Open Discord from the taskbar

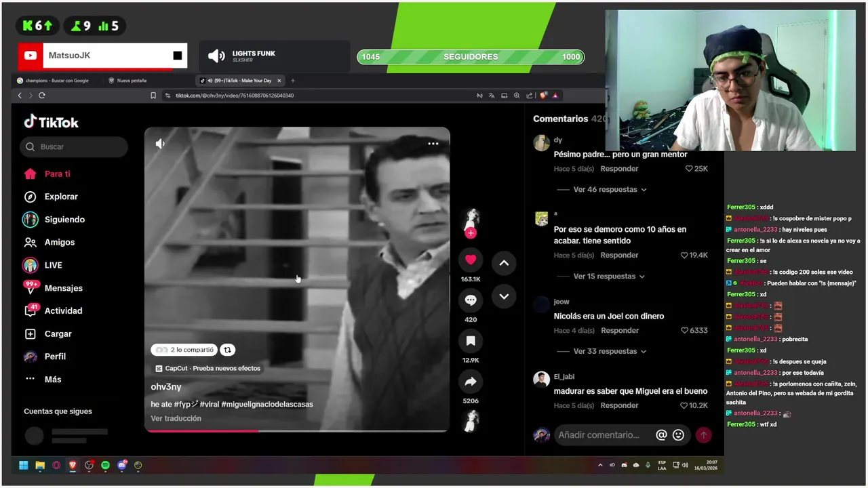coord(122,465)
